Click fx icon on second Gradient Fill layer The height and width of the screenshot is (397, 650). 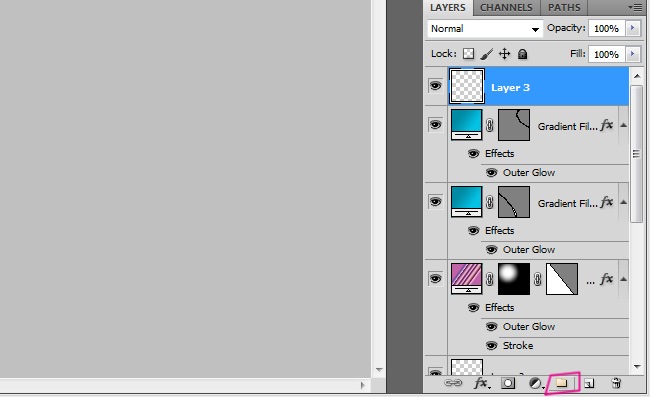click(606, 202)
